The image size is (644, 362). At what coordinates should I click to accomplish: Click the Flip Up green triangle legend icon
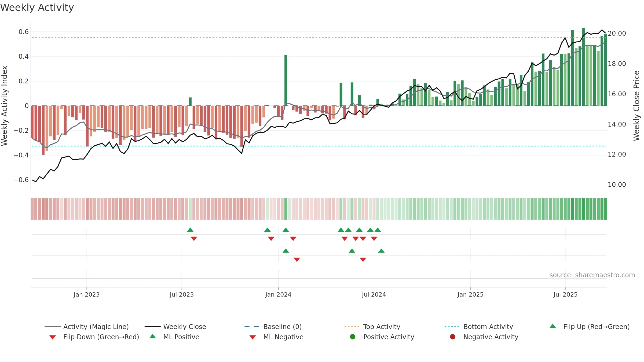[x=553, y=326]
